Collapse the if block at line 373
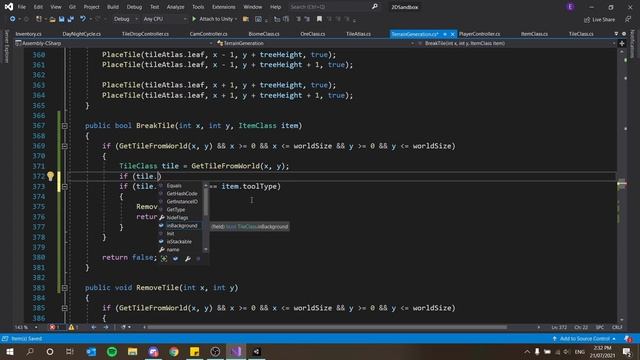Viewport: 640px width, 360px height. click(64, 187)
